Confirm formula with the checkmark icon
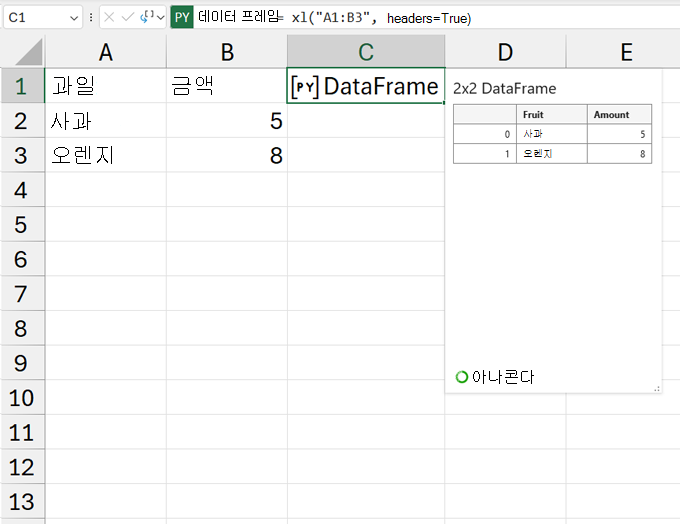680x524 pixels. click(x=128, y=17)
